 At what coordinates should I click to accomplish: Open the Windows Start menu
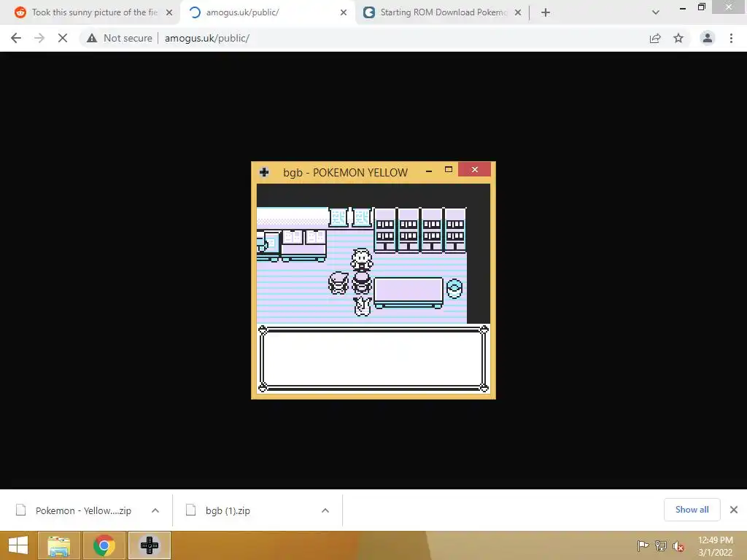(x=18, y=545)
